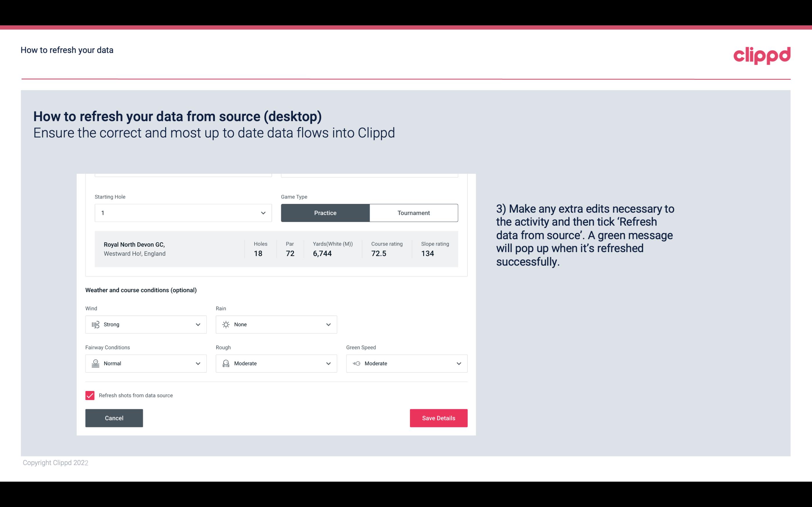View Royal North Devon GC course details

tap(276, 249)
